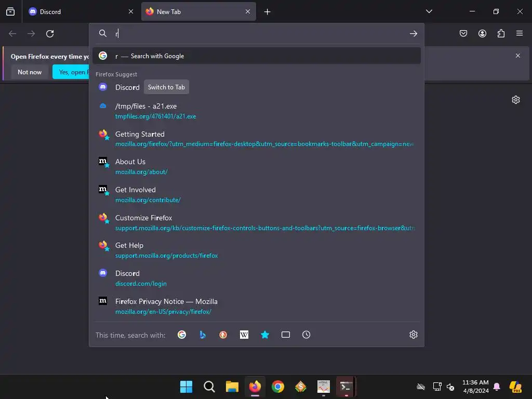Open the Firefox account icon

pyautogui.click(x=482, y=33)
